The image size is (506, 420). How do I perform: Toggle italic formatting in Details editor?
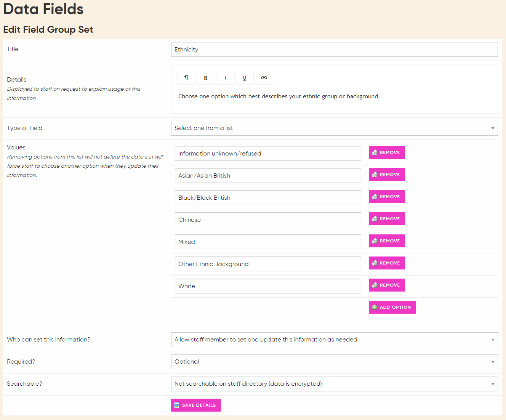(225, 78)
